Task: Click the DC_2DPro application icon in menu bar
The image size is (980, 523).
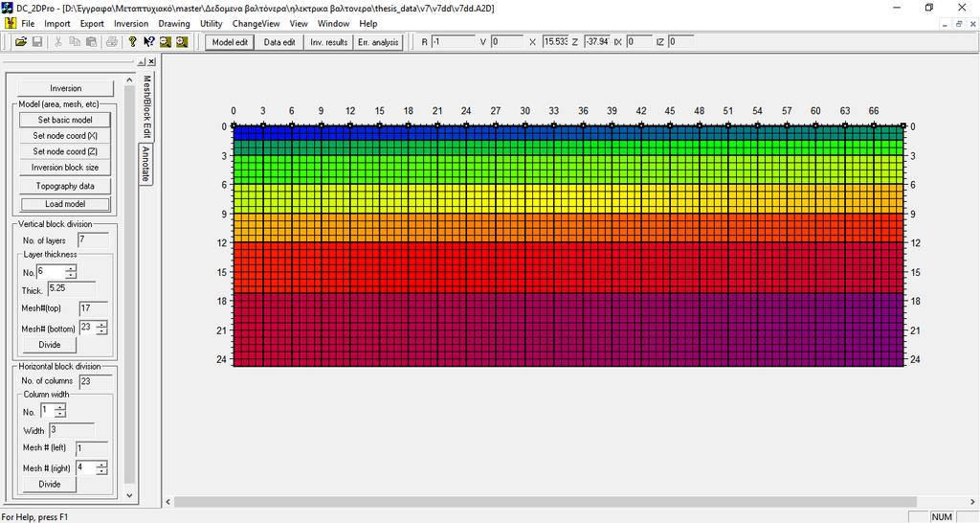Action: point(11,23)
